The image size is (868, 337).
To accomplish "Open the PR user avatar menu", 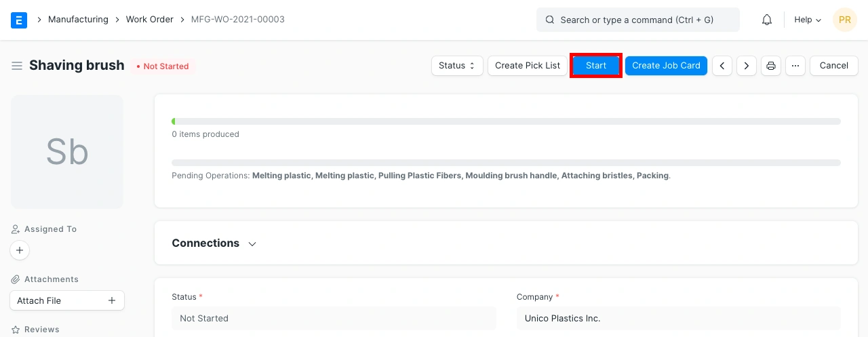I will tap(844, 20).
